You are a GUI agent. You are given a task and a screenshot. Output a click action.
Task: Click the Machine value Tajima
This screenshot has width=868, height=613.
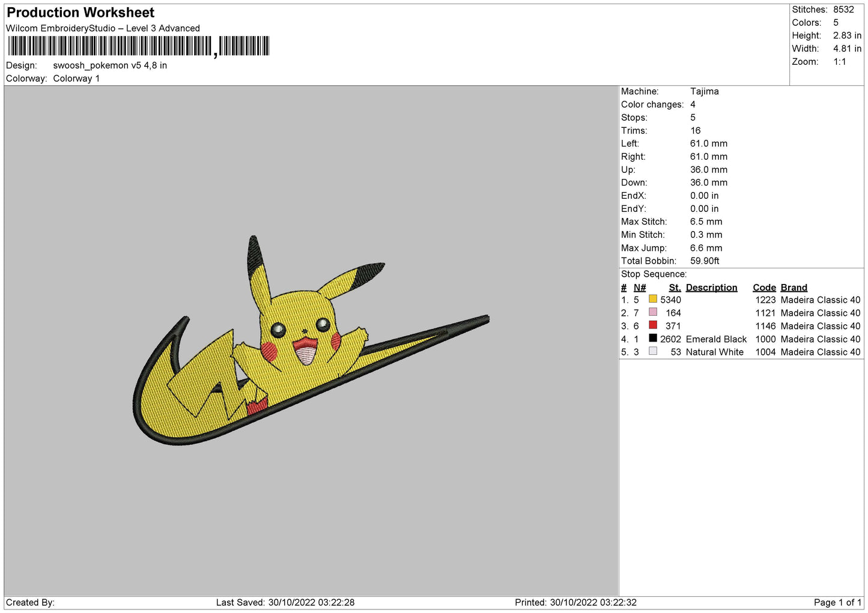tap(704, 91)
